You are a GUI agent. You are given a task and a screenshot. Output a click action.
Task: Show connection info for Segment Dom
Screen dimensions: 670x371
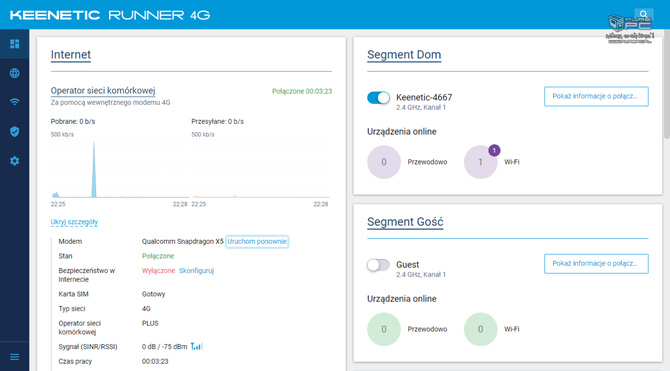tap(596, 96)
